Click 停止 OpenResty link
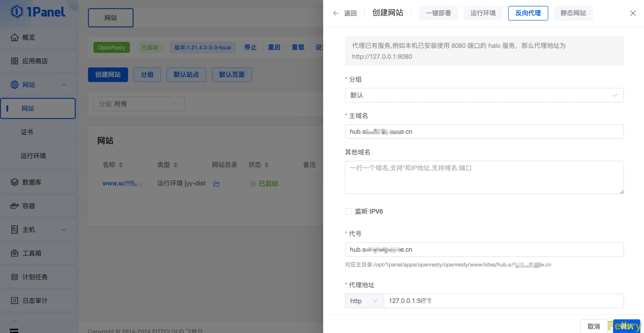The image size is (644, 333). [250, 47]
